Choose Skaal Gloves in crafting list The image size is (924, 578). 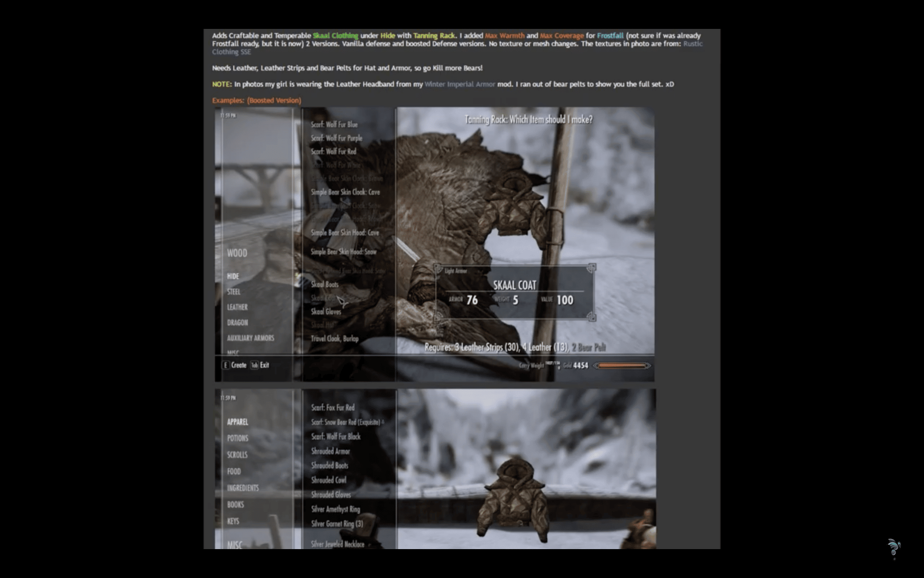pos(326,312)
